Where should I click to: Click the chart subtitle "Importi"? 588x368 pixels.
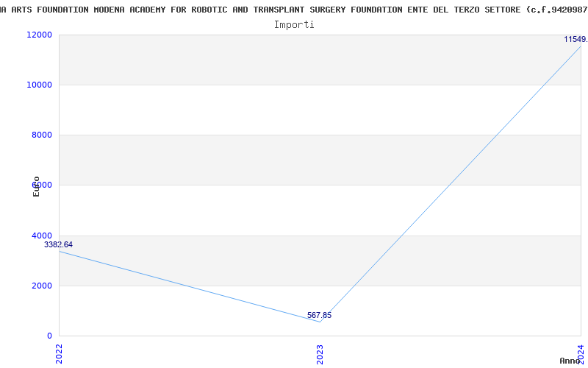[x=294, y=25]
